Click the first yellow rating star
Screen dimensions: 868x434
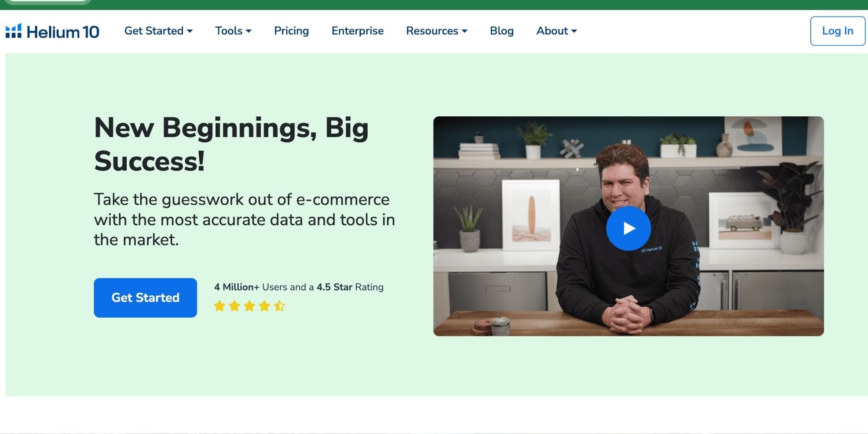(220, 306)
